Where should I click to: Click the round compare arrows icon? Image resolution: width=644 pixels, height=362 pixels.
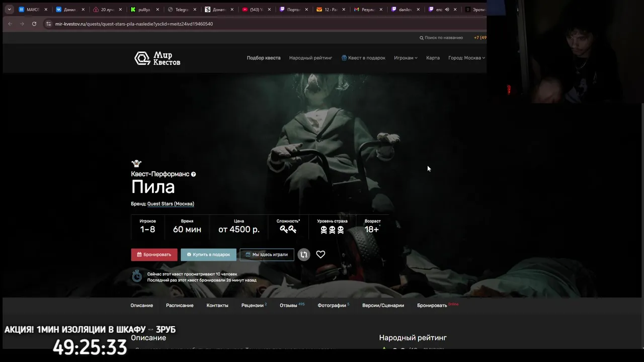(x=303, y=254)
